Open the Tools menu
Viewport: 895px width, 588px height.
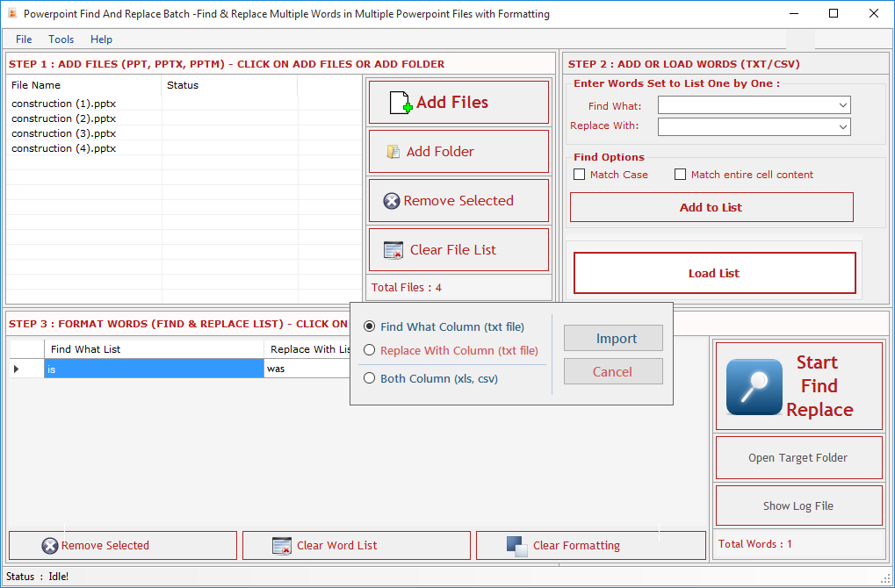(x=61, y=39)
